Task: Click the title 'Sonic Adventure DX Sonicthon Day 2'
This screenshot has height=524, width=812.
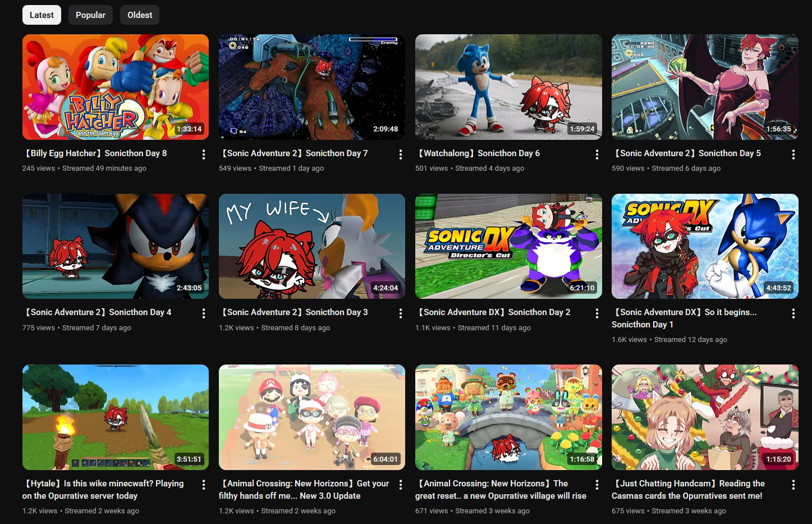Action: pos(493,312)
